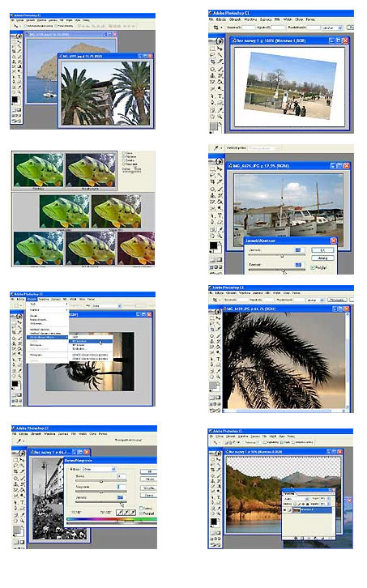This screenshot has width=367, height=588.
Task: Open the open Image menu in palm sunset screenshot
Action: pyautogui.click(x=32, y=299)
